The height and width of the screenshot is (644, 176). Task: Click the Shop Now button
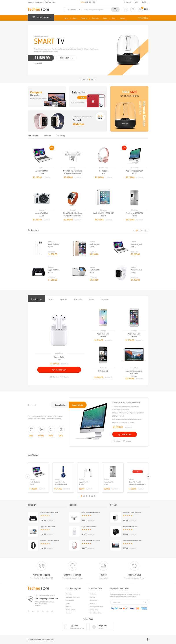66,58
